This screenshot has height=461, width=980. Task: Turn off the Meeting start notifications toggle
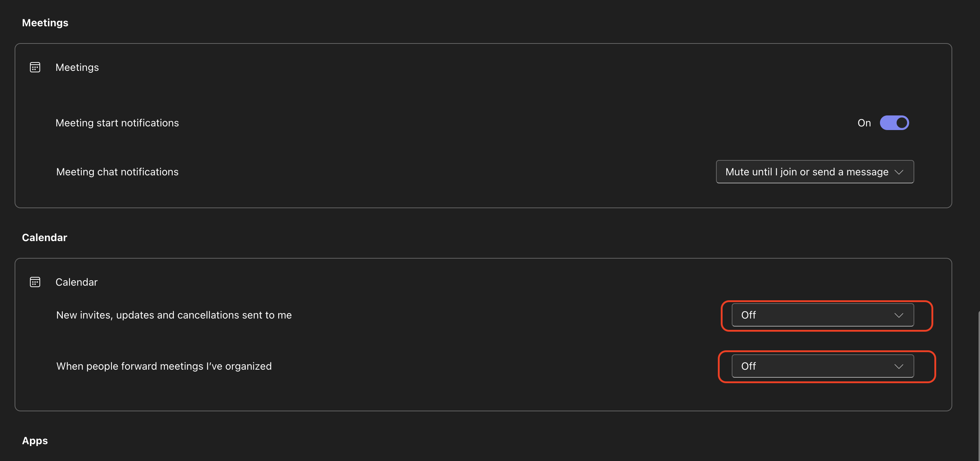[x=894, y=123]
